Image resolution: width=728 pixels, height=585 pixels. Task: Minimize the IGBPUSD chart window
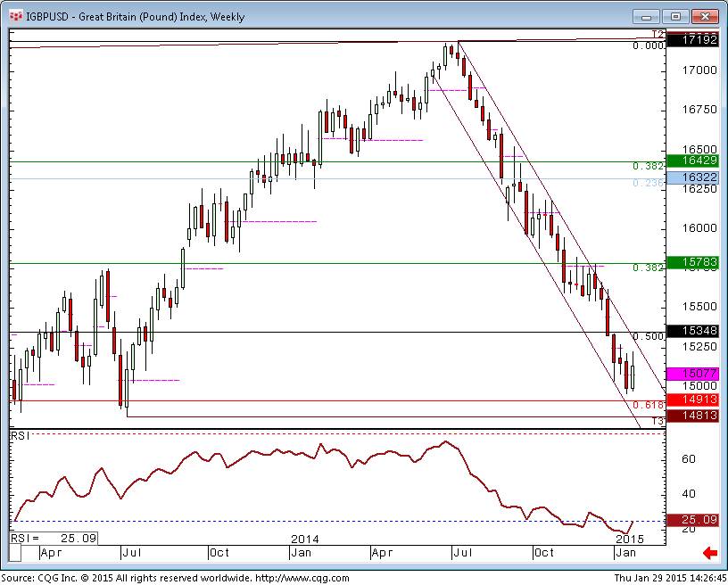click(x=648, y=16)
